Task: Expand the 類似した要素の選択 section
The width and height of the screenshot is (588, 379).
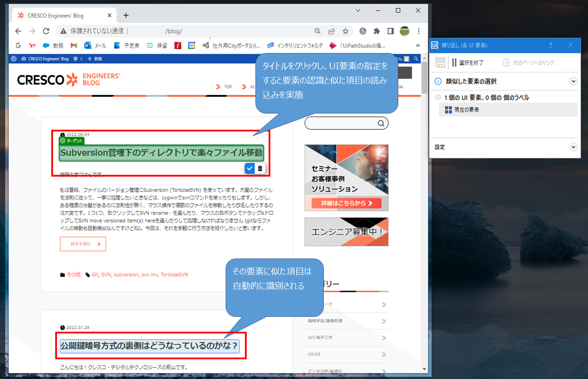Action: pyautogui.click(x=573, y=81)
